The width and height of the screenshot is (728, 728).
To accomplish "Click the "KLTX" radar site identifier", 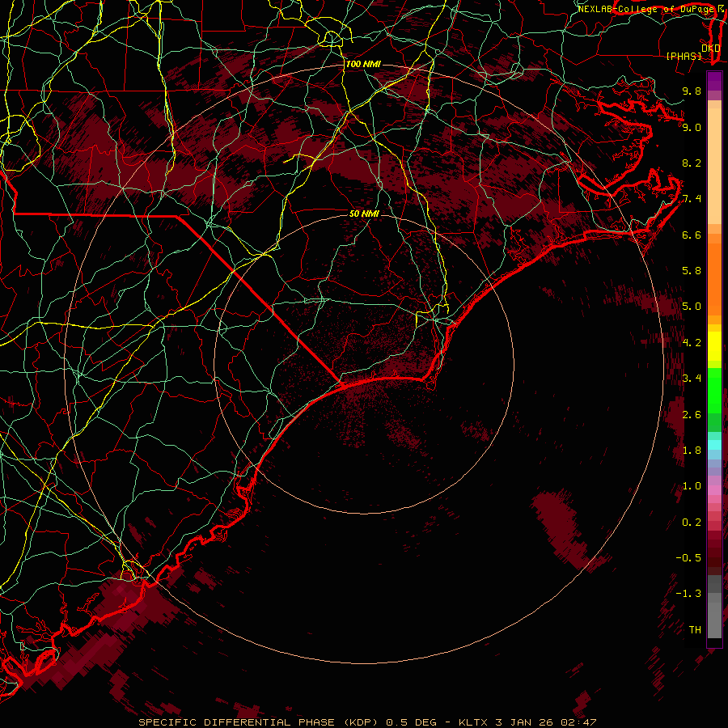I will (x=473, y=722).
